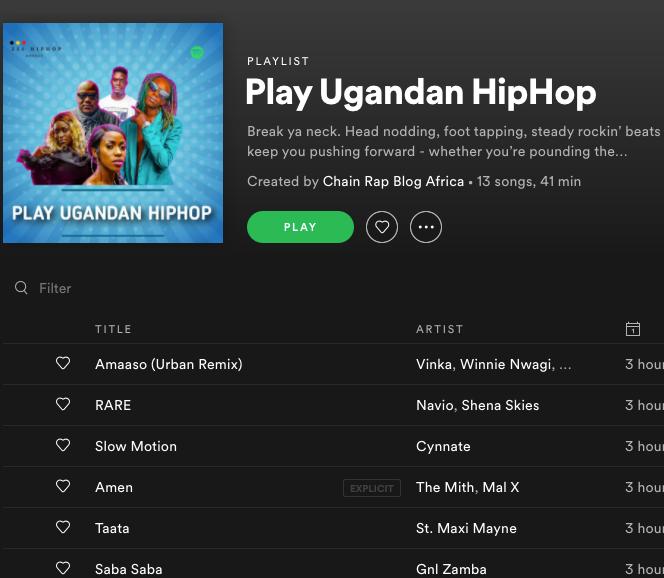Save playlist with the circled heart button

(382, 227)
